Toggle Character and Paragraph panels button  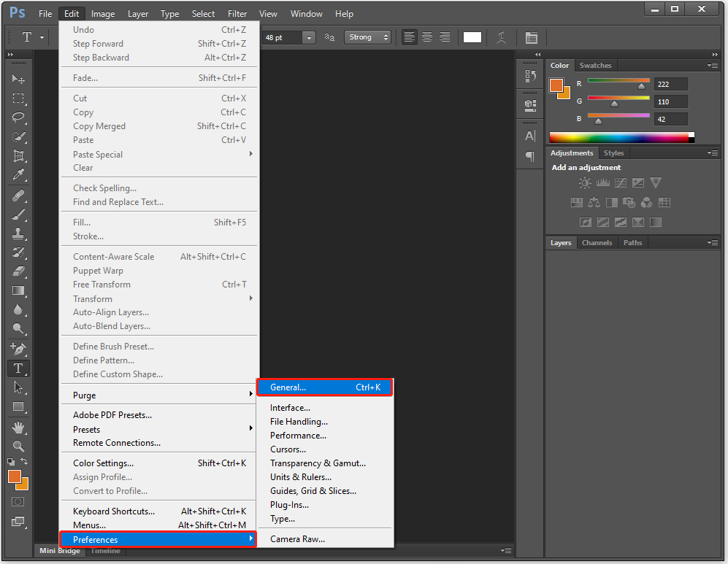pos(531,37)
